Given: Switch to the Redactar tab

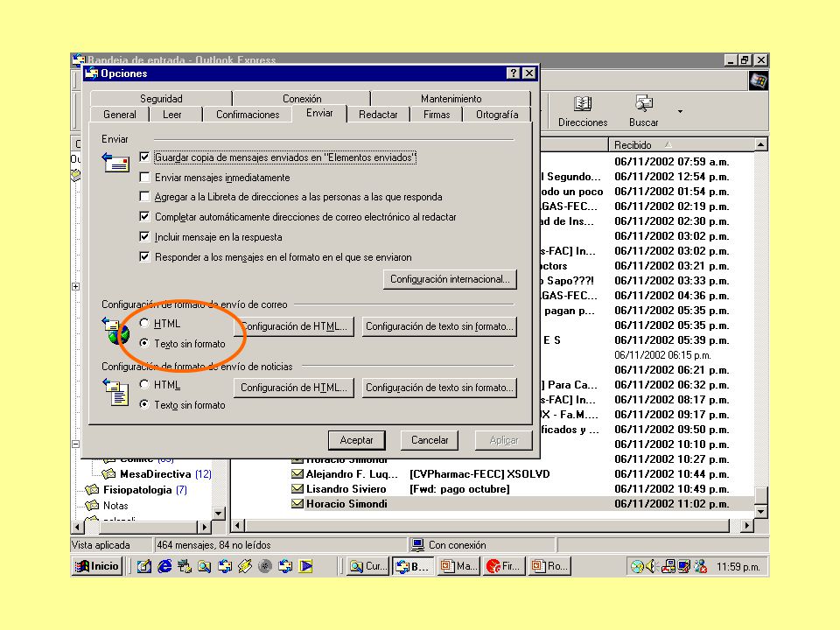Looking at the screenshot, I should [x=378, y=114].
